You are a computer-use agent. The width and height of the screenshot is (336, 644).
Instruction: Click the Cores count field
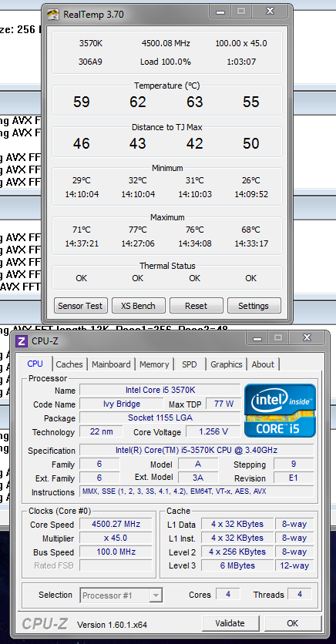[228, 594]
